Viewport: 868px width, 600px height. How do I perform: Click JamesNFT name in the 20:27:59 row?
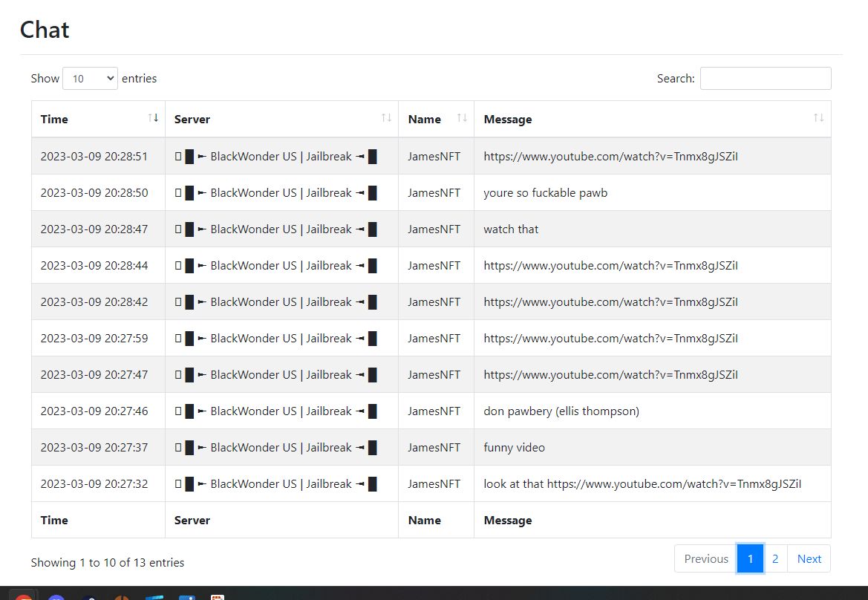pos(434,339)
